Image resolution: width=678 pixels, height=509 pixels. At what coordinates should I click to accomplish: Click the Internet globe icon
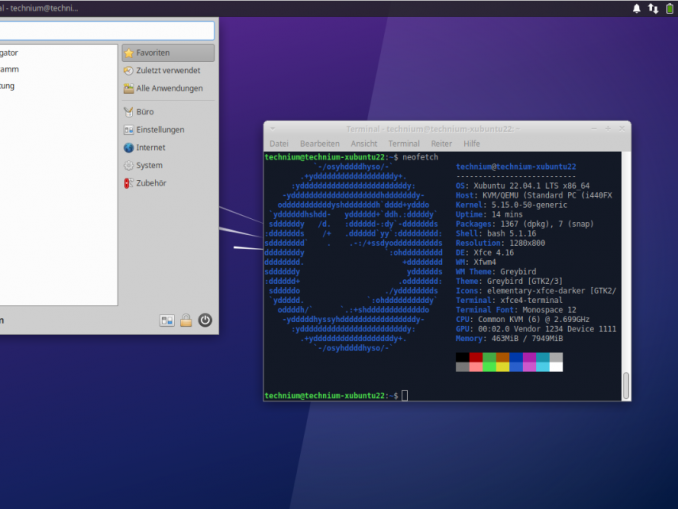128,147
